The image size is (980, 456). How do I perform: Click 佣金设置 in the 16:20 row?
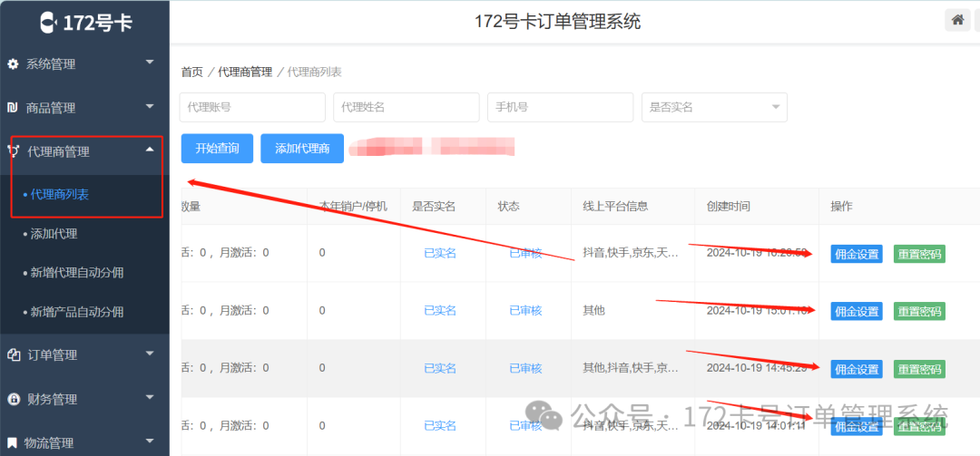point(857,254)
